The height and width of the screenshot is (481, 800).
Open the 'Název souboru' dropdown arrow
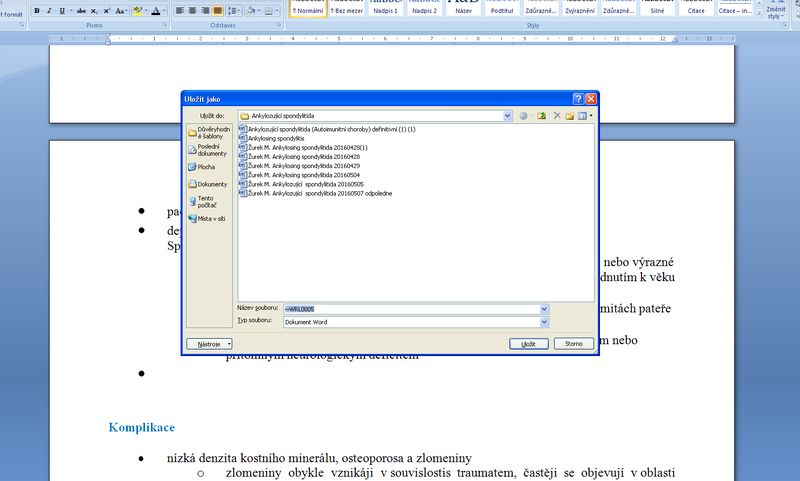(x=544, y=309)
